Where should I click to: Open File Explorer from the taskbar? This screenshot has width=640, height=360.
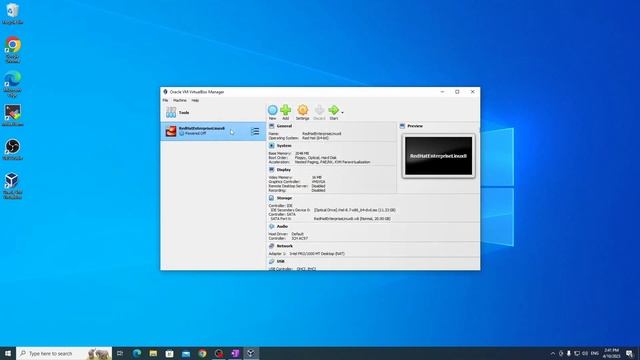[x=153, y=353]
